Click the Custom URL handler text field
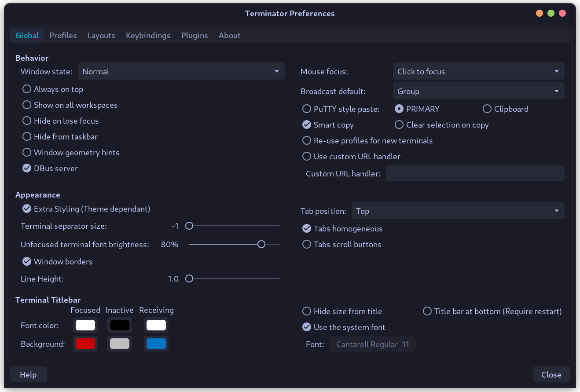Image resolution: width=580 pixels, height=392 pixels. [x=475, y=174]
